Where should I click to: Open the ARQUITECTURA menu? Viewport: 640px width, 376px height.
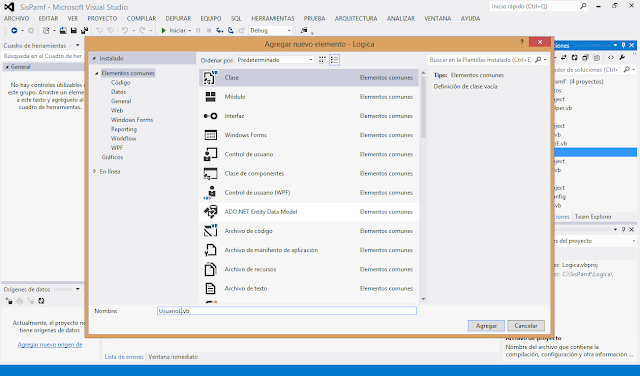point(356,18)
